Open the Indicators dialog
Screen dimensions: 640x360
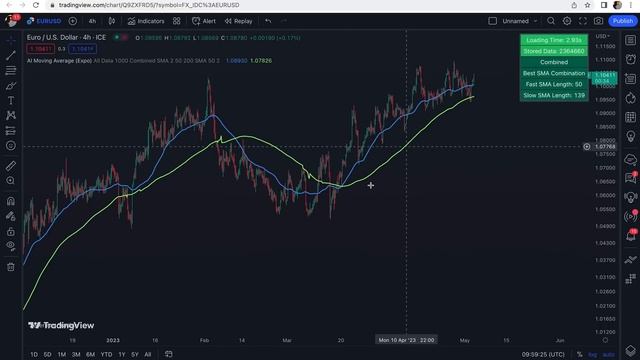146,21
